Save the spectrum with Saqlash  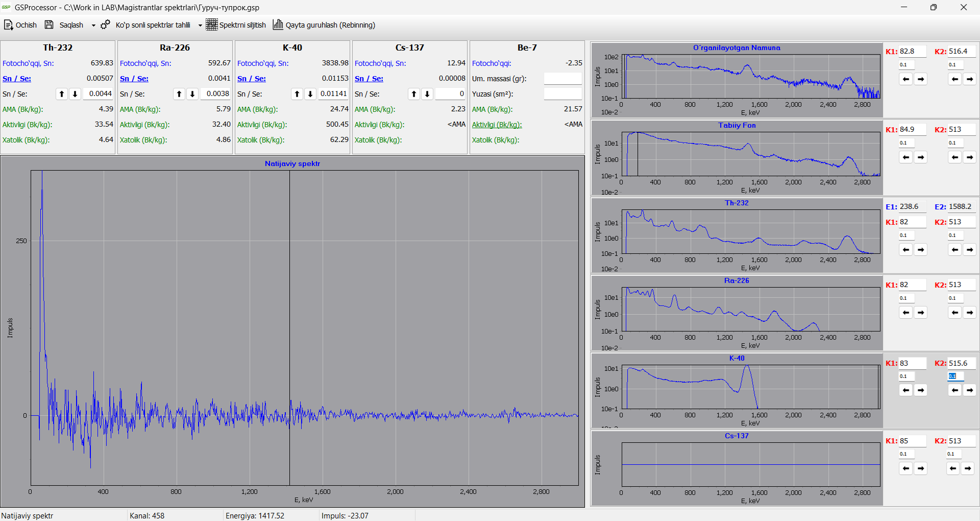(x=64, y=25)
